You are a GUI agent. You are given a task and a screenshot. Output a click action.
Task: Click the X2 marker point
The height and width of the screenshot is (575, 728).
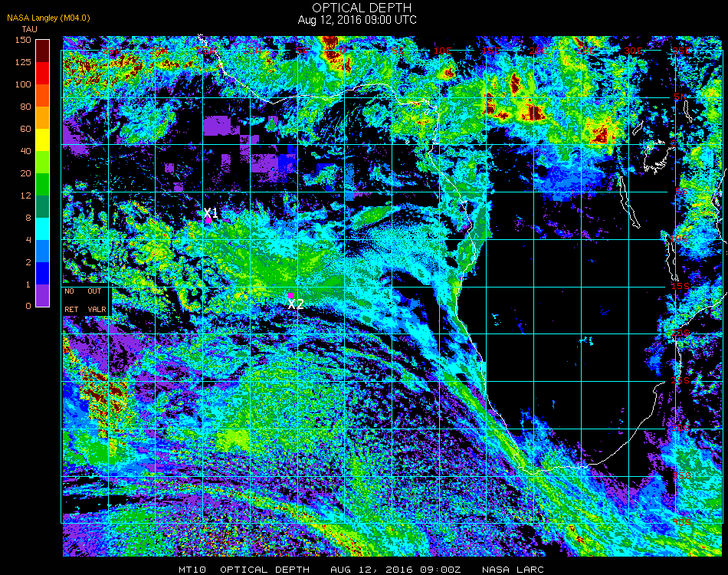290,295
